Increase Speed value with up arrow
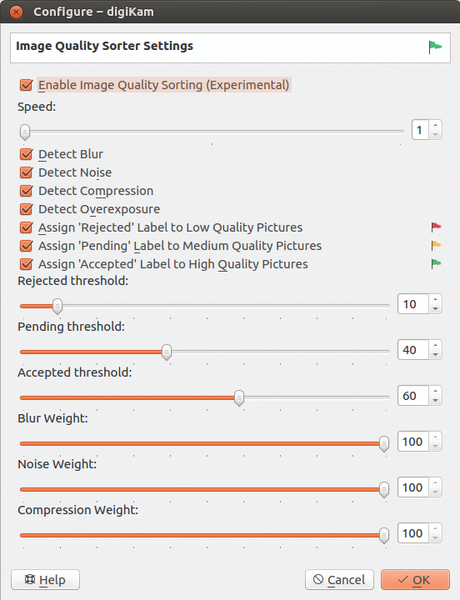 coord(436,126)
